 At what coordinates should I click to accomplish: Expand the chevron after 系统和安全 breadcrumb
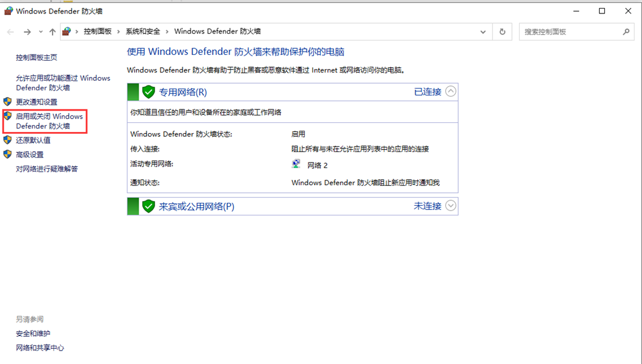(x=167, y=32)
